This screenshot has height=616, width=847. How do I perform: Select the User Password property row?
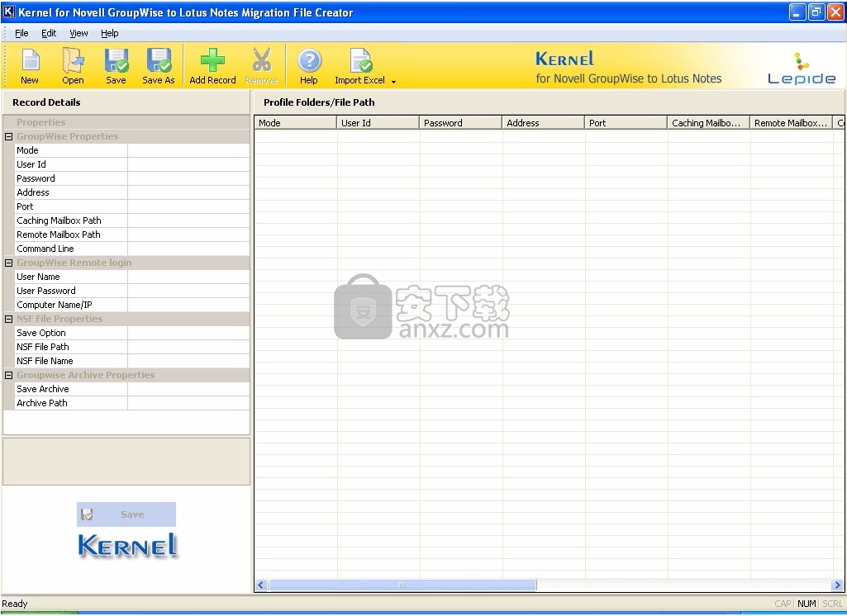click(x=132, y=291)
